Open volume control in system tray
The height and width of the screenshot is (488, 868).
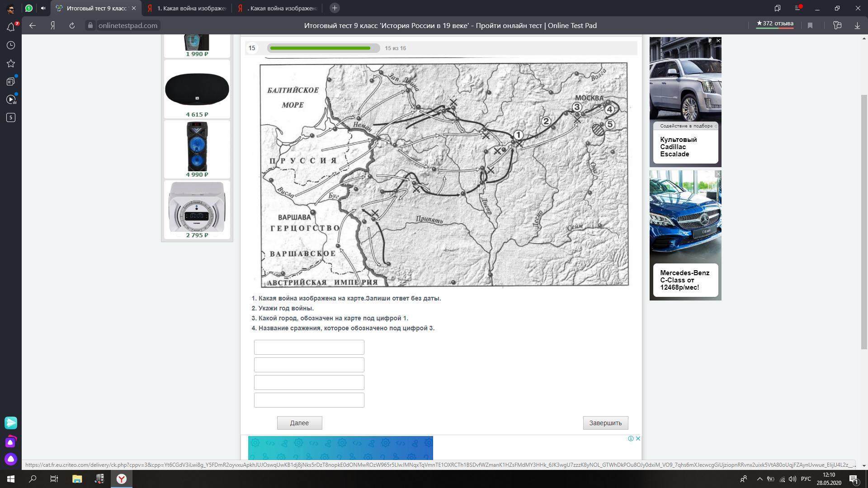coord(793,479)
